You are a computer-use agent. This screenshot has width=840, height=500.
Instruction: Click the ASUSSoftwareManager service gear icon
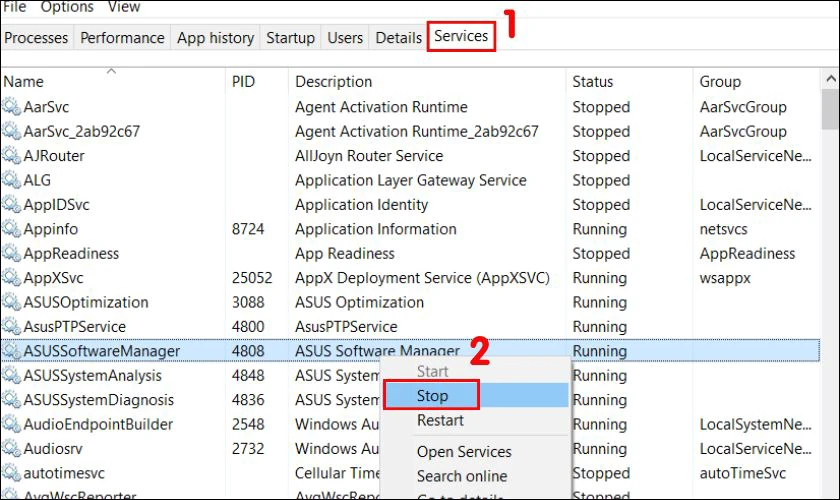(x=11, y=351)
